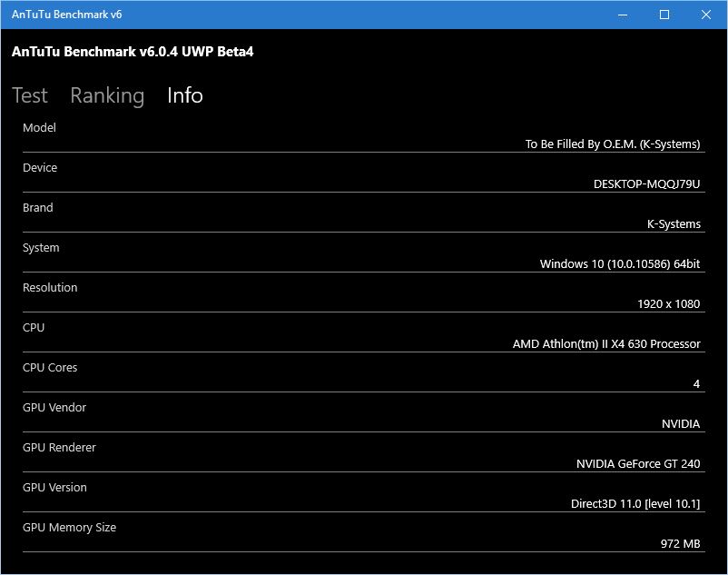Viewport: 728px width, 575px height.
Task: Select the 1920 x 1080 value
Action: [x=669, y=303]
